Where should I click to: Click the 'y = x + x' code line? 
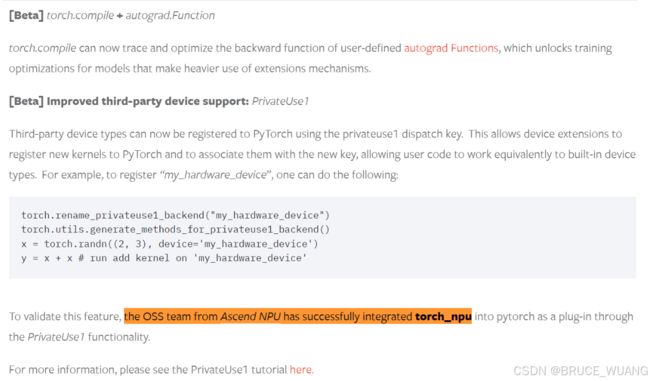(x=164, y=258)
